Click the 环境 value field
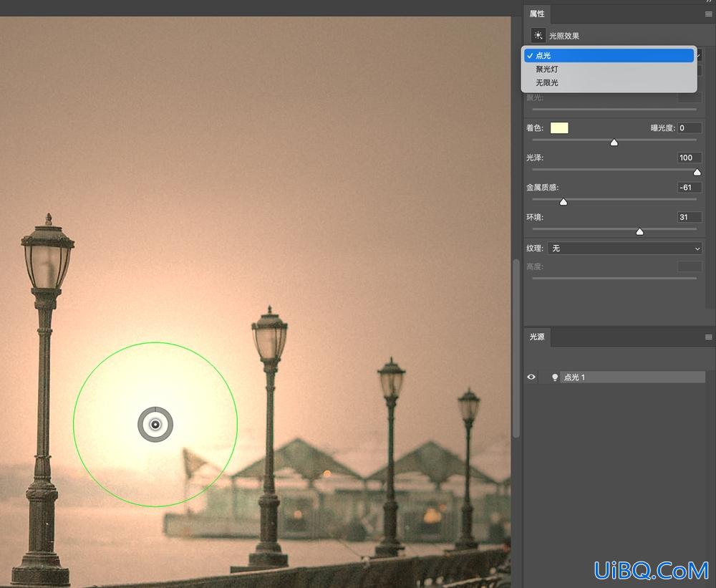 pyautogui.click(x=690, y=217)
